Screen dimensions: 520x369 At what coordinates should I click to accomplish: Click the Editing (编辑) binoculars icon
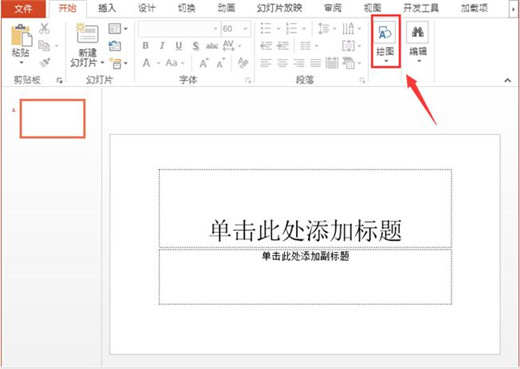[418, 32]
